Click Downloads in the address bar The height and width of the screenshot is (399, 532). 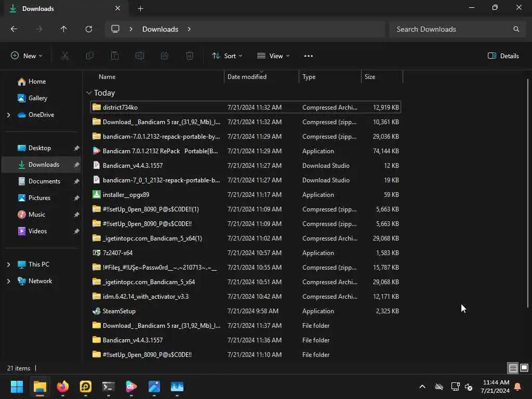tap(160, 29)
